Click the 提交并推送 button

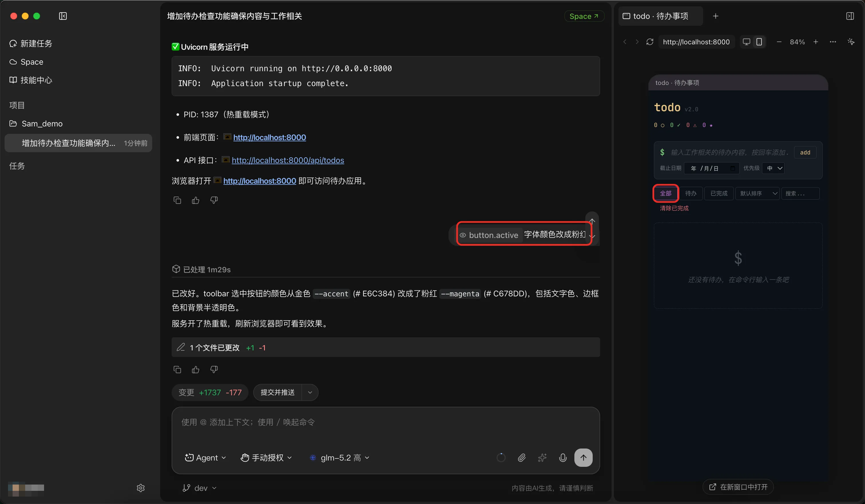click(278, 392)
